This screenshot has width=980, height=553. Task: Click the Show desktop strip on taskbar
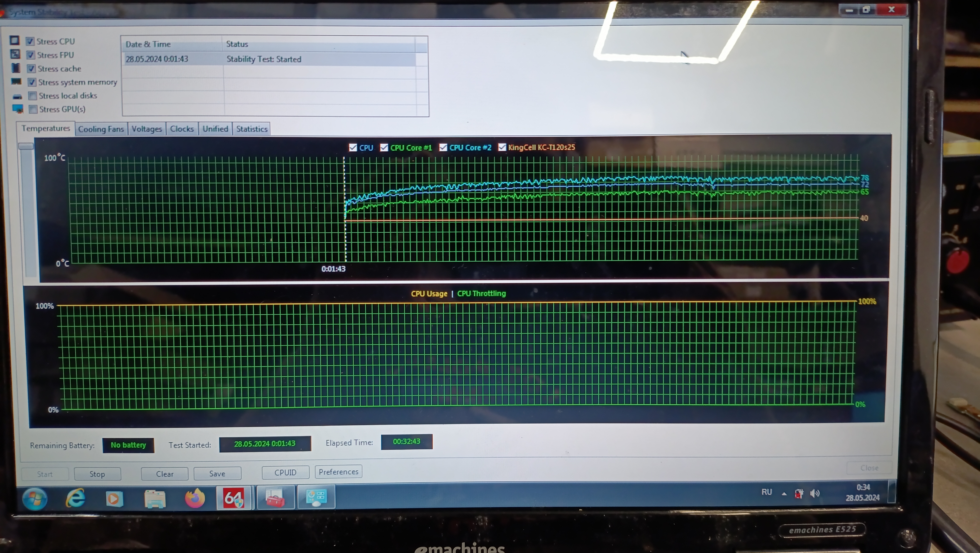[x=891, y=491]
